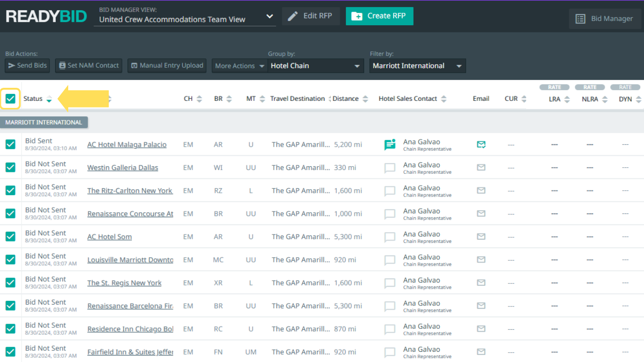Open message icon for Renaissance Concourse row

(x=390, y=214)
